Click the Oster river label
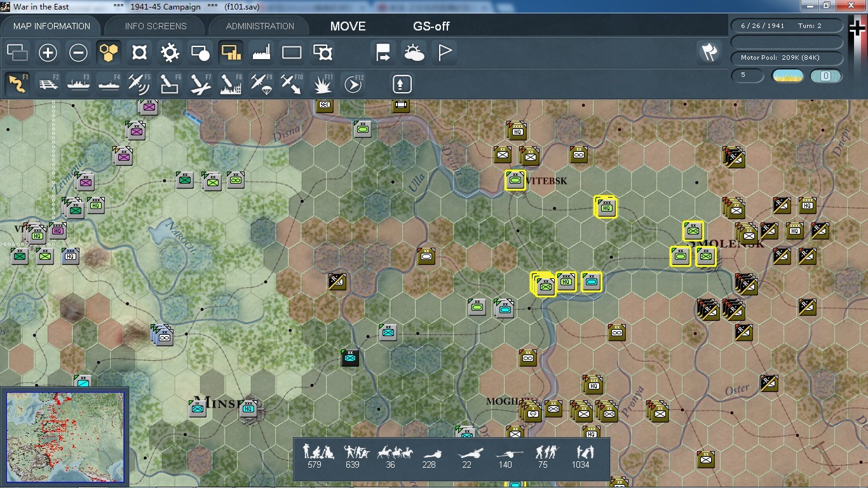868x488 pixels. [x=738, y=389]
